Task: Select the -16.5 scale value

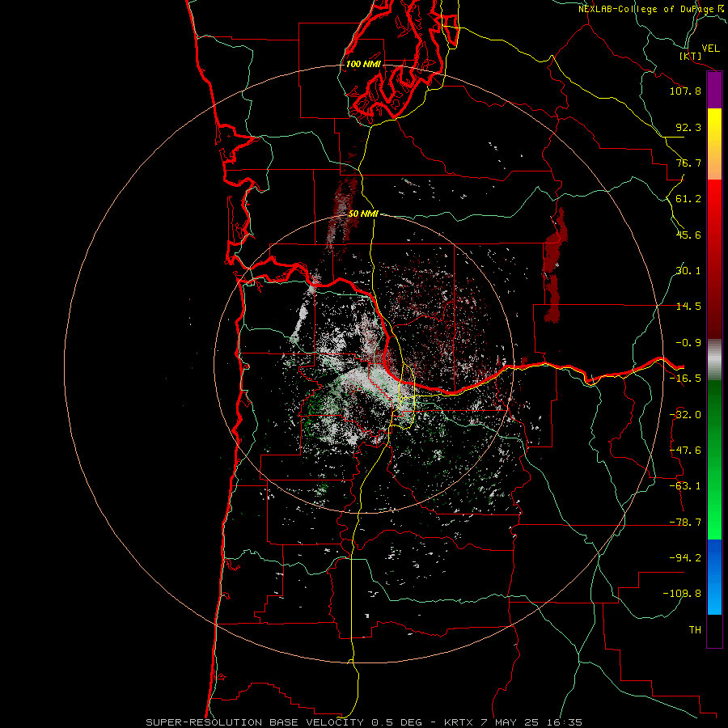Action: [x=685, y=379]
